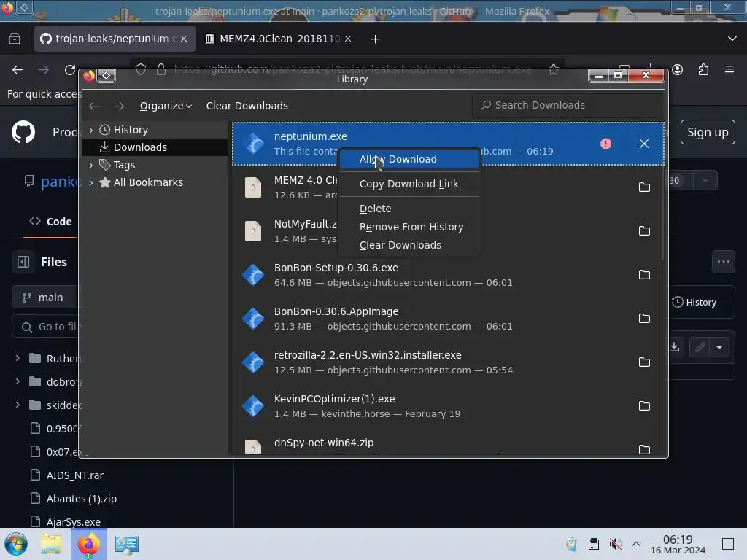
Task: Show dnSpy-net-win64.zip in folder
Action: coord(643,449)
